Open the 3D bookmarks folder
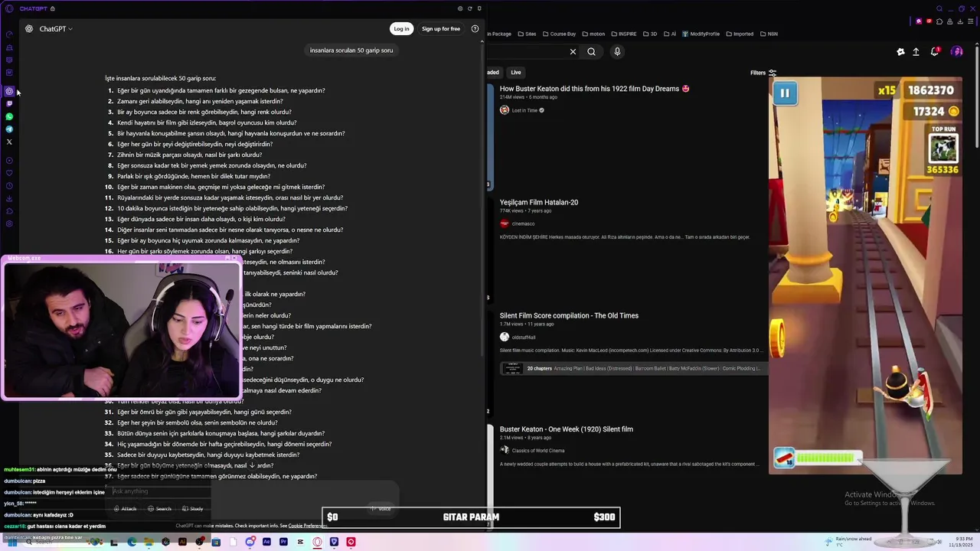The height and width of the screenshot is (551, 980). click(650, 34)
